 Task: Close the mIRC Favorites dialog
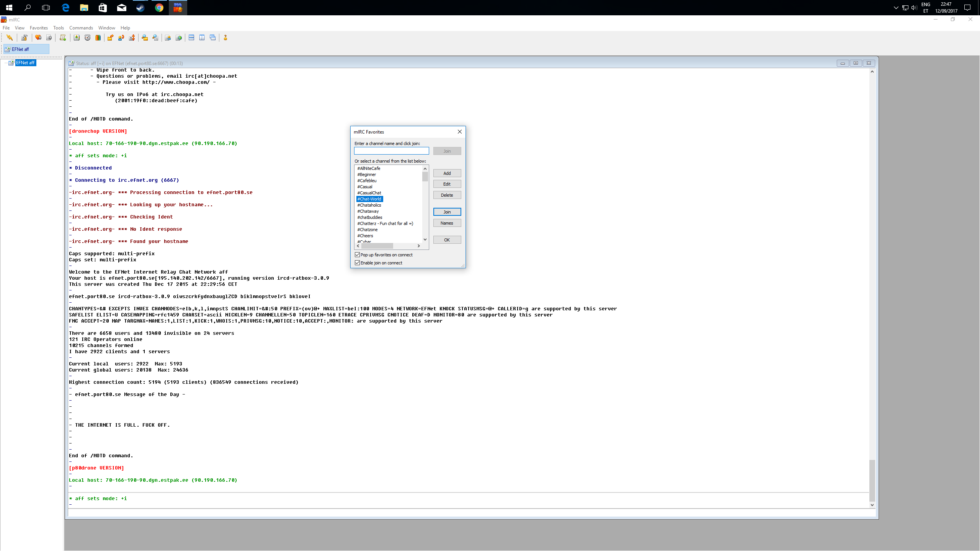[460, 132]
